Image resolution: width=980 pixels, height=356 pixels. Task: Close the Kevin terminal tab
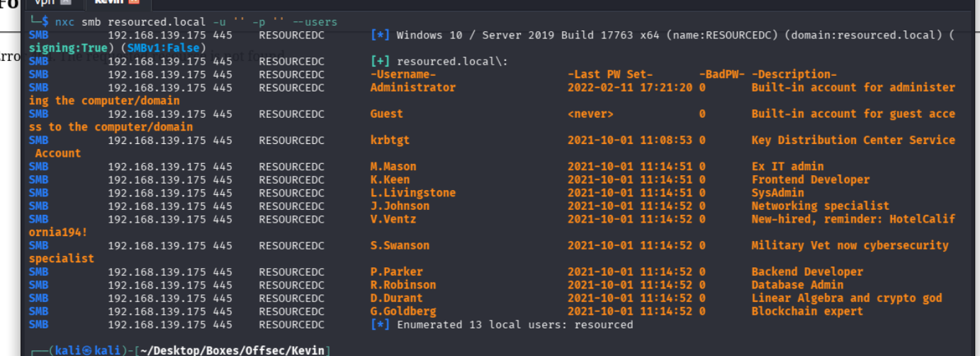tap(133, 3)
